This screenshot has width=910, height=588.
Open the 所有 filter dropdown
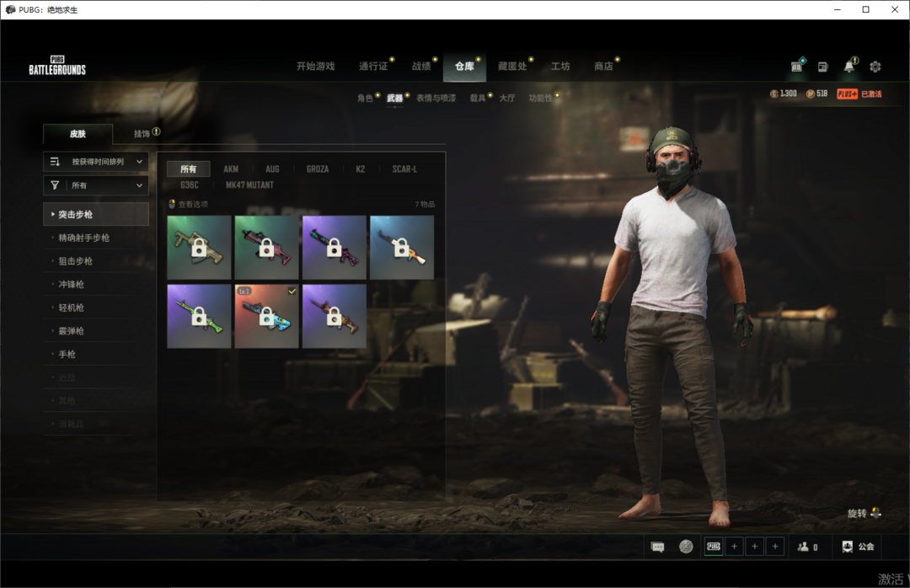(96, 185)
